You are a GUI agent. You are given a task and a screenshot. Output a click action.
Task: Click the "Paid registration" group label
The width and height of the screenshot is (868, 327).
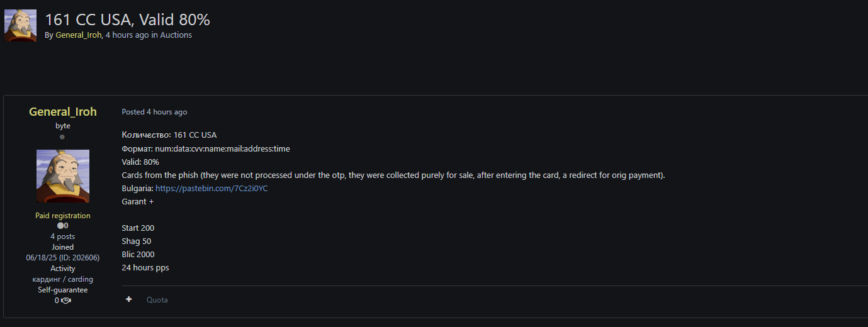tap(63, 216)
